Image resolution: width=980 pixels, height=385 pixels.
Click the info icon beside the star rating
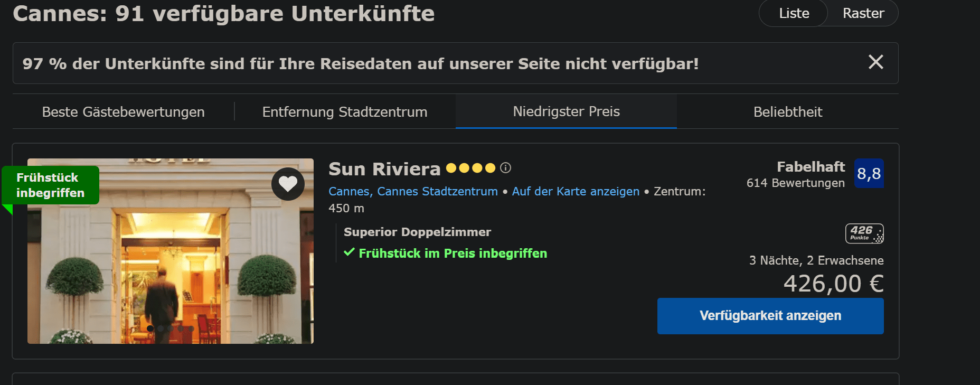pos(505,168)
